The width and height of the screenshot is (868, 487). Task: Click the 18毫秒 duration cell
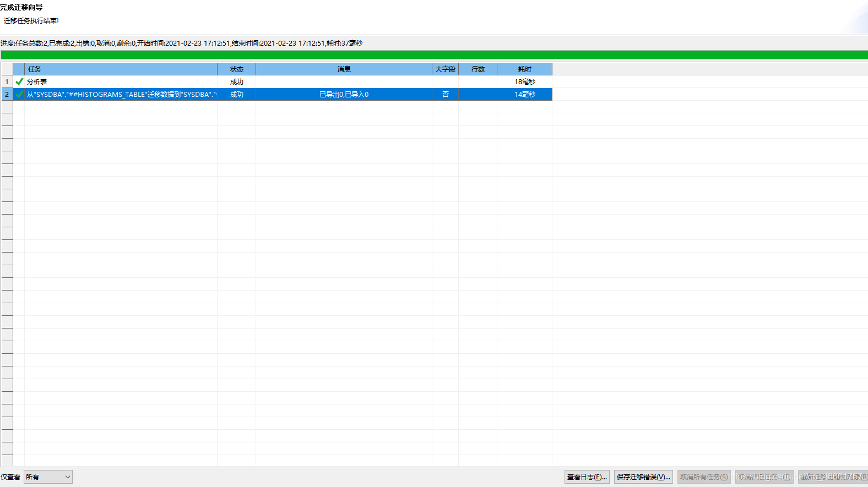pyautogui.click(x=524, y=81)
